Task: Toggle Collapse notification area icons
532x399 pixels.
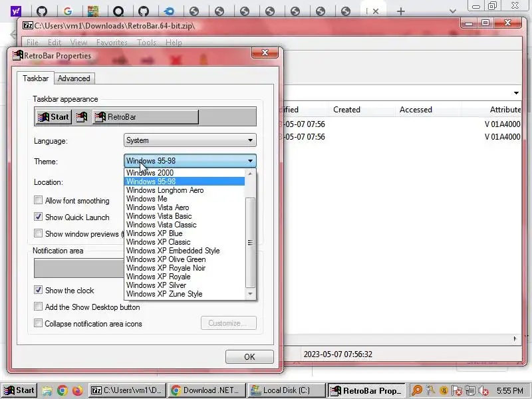Action: pos(38,323)
